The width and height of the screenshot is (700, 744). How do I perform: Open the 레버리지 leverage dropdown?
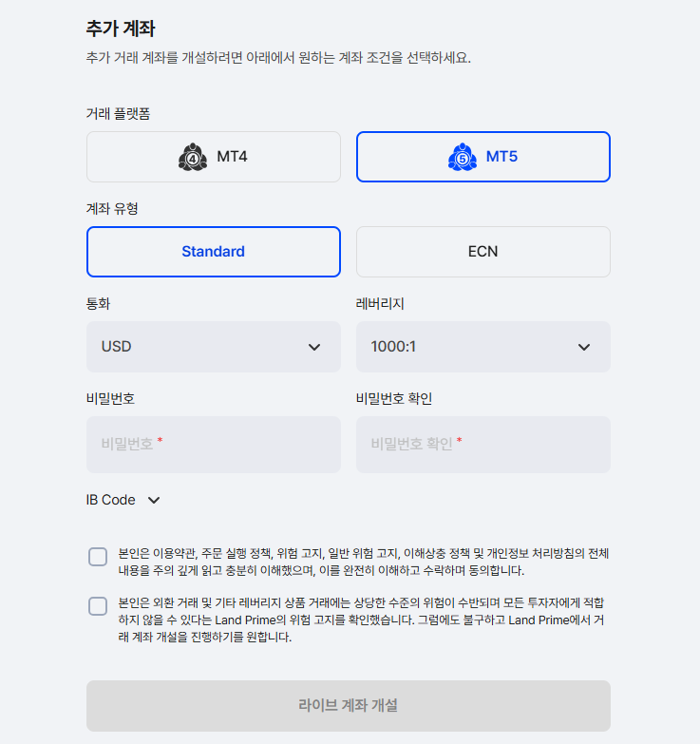tap(483, 347)
